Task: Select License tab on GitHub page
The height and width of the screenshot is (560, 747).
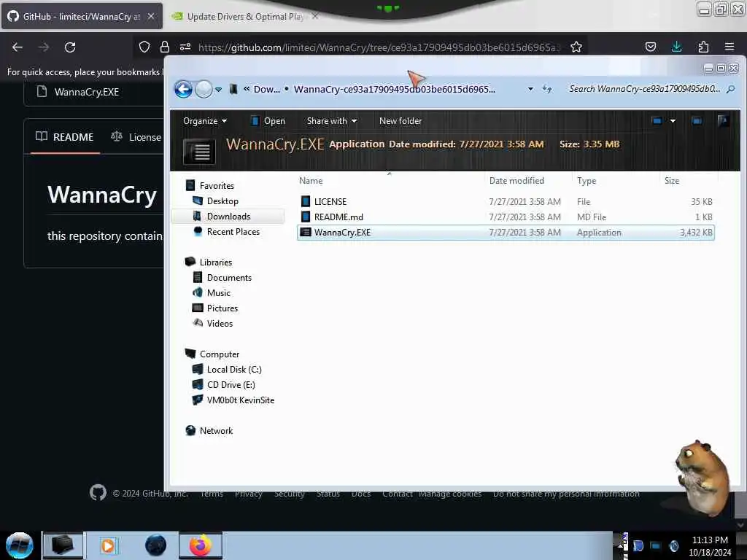Action: point(136,137)
